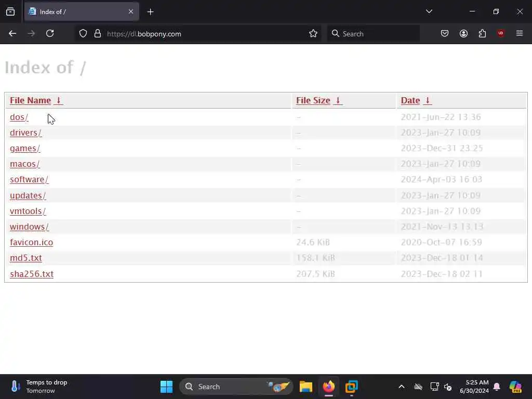Open Extensions puzzle icon
532x399 pixels.
tap(482, 34)
